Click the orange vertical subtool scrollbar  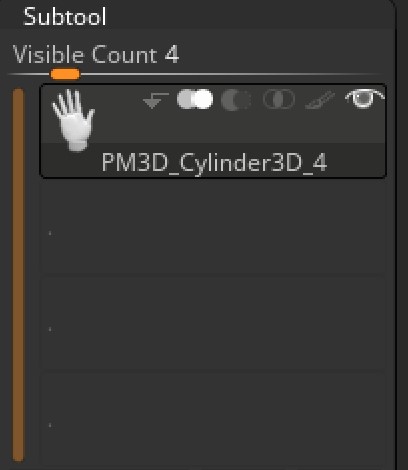coord(18,275)
